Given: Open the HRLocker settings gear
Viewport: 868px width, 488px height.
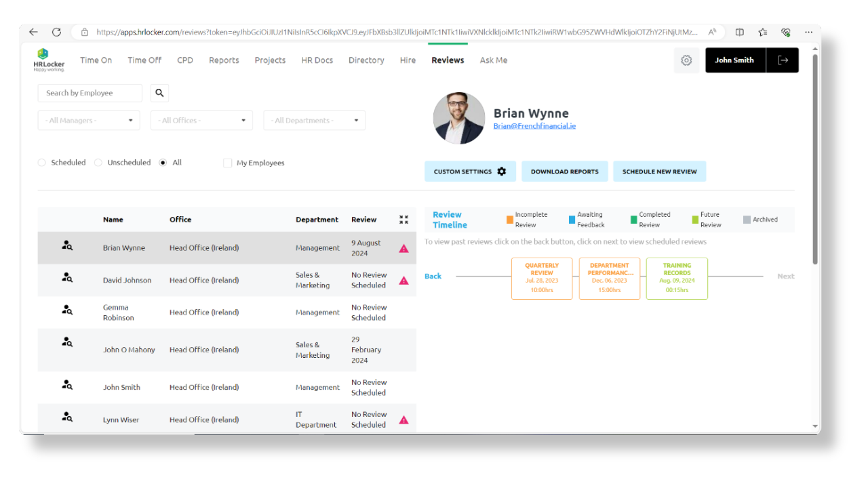Looking at the screenshot, I should [x=686, y=60].
